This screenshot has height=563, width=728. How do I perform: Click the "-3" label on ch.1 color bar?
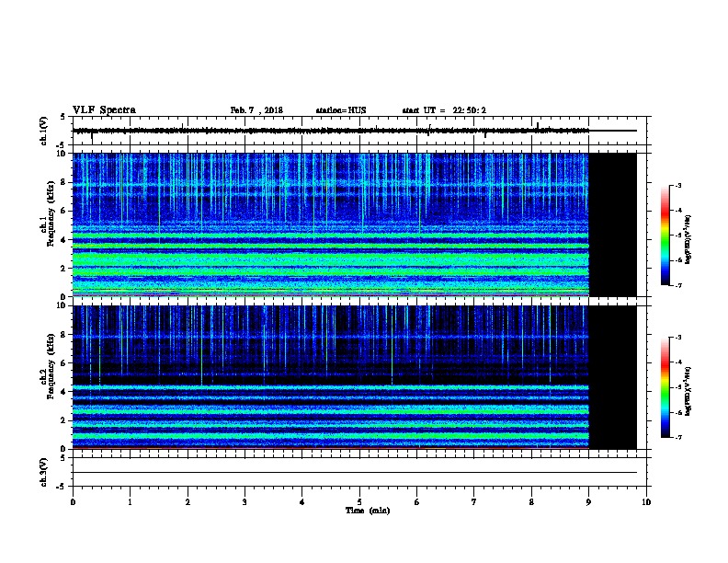click(678, 186)
